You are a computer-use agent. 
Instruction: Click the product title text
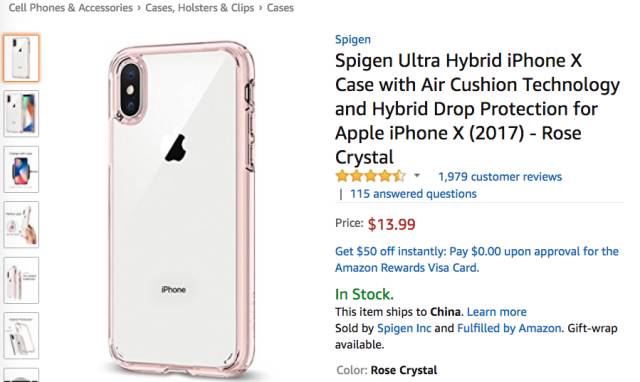pos(478,109)
